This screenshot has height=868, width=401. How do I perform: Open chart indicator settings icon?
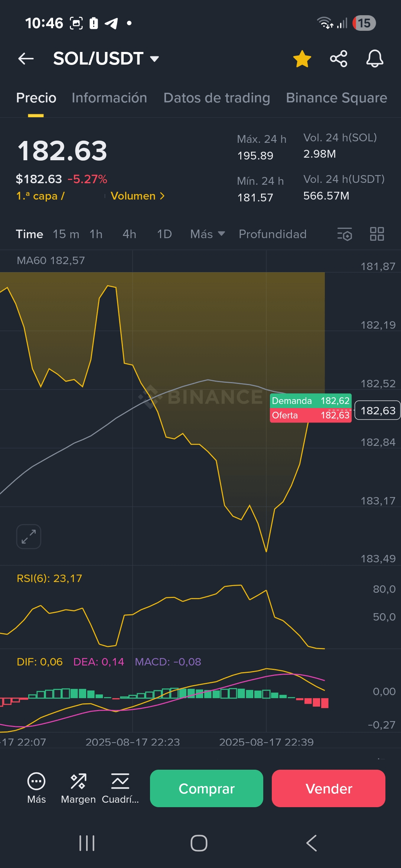[345, 234]
